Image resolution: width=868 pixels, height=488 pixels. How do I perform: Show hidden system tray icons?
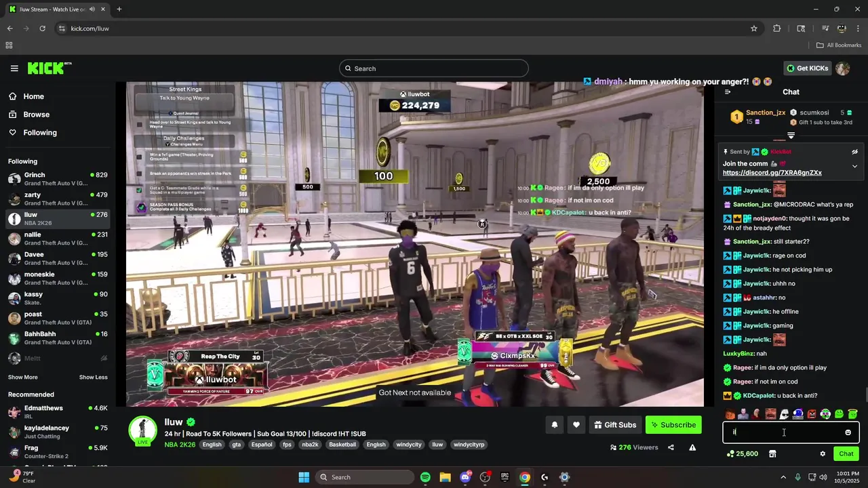(x=783, y=477)
